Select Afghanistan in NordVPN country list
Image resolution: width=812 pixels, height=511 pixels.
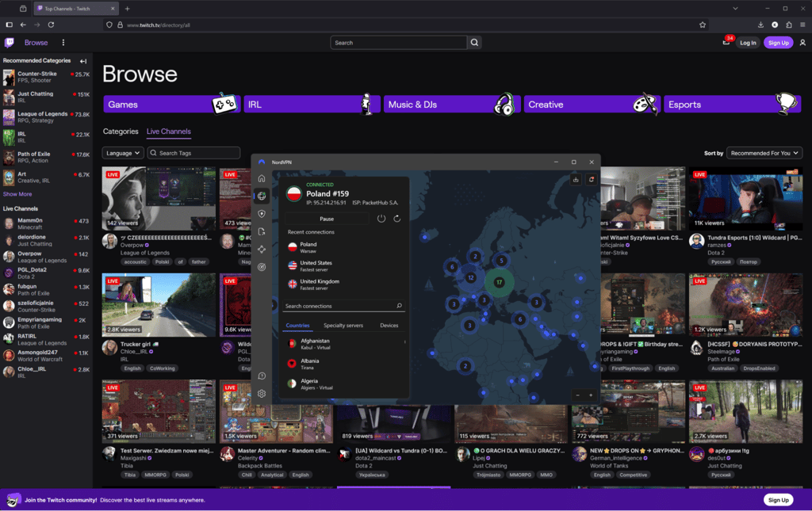343,344
